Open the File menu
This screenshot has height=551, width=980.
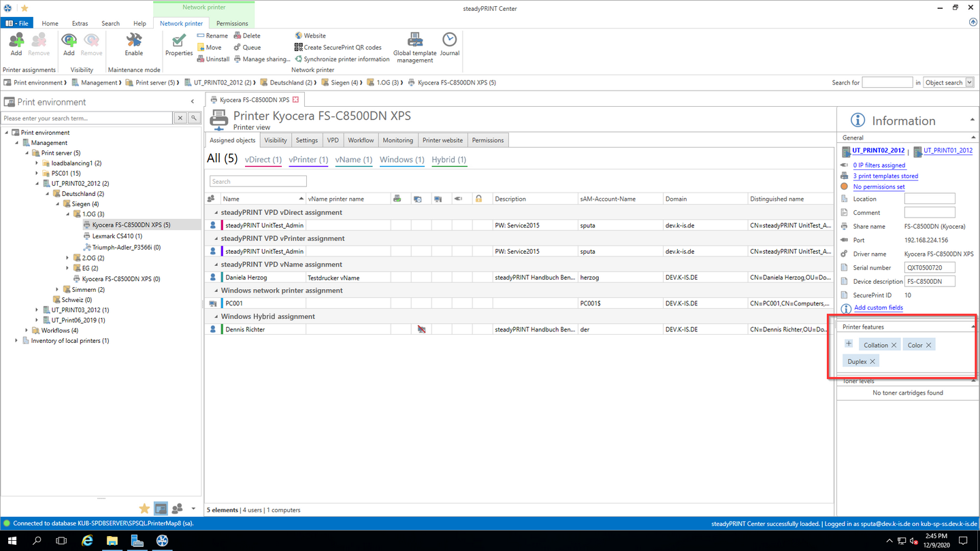[17, 23]
